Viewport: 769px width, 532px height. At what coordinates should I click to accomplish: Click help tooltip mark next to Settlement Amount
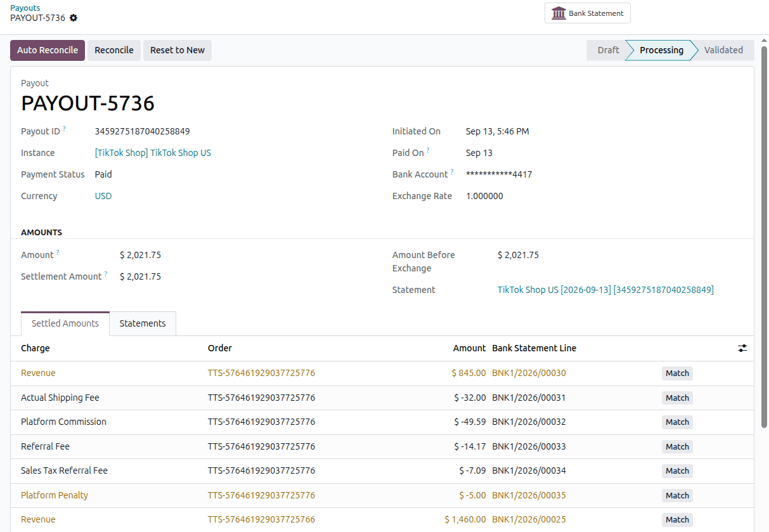(x=106, y=274)
